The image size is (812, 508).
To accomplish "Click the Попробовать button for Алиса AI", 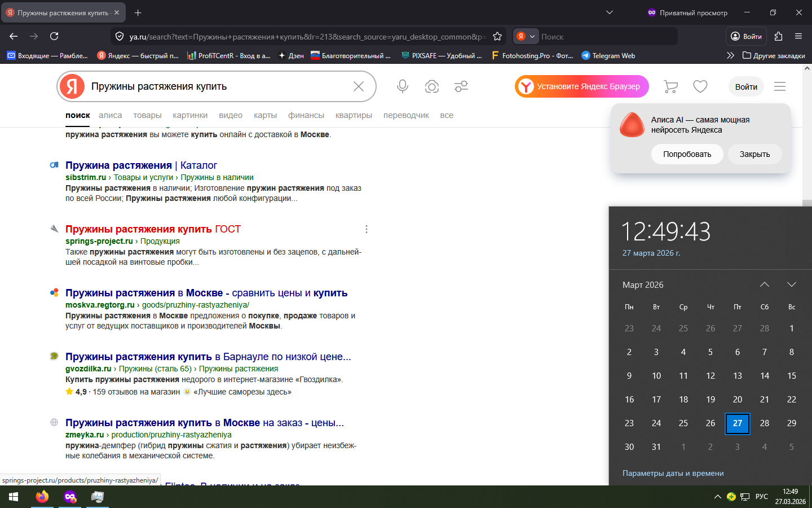I will point(687,154).
